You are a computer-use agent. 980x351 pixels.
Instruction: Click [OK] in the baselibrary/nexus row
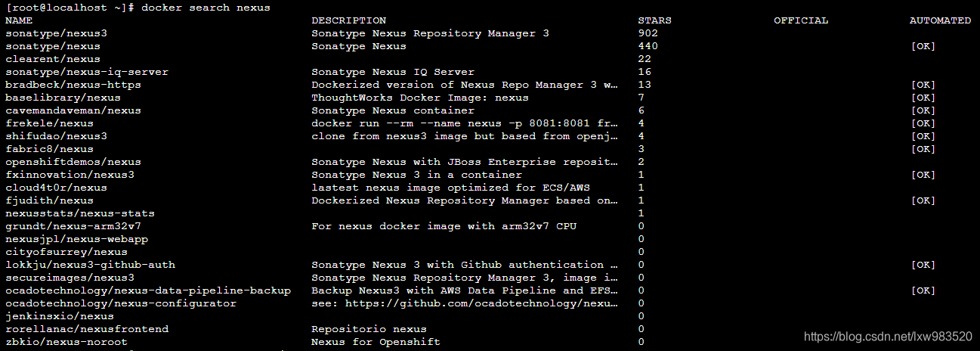923,98
